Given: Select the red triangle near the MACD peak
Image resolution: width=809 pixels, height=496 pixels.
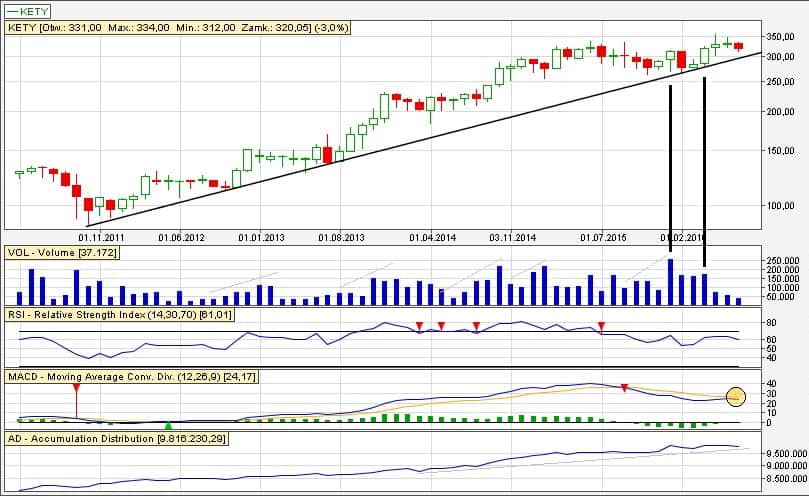Looking at the screenshot, I should [x=625, y=387].
